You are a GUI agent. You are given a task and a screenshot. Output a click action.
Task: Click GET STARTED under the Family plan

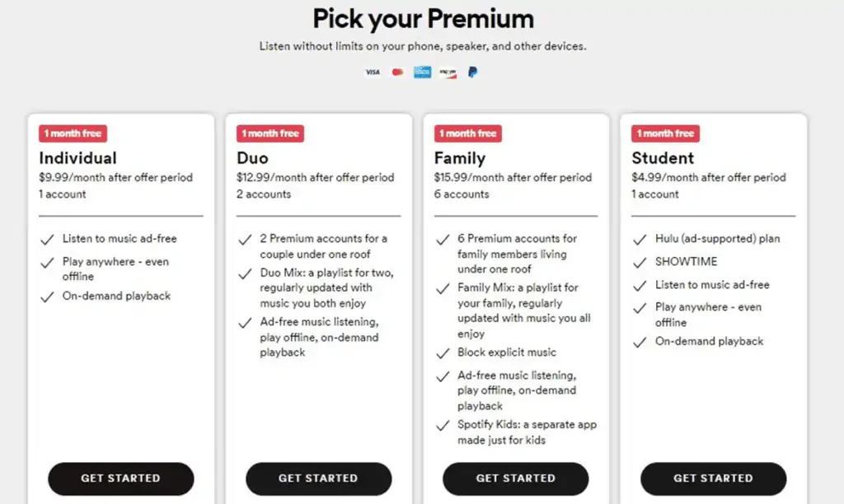(x=515, y=478)
